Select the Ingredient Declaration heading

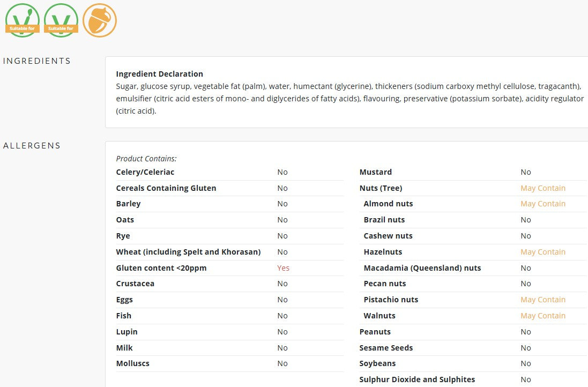coord(159,74)
